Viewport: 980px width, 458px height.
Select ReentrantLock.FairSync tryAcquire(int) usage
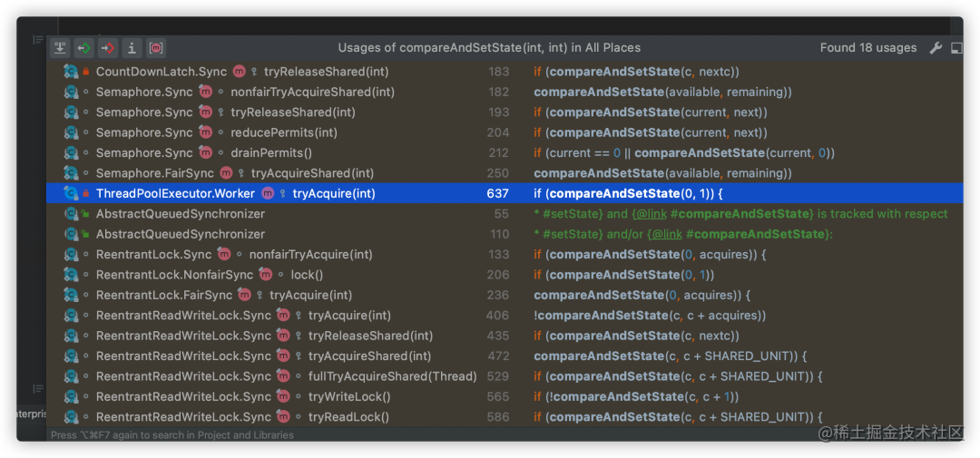click(x=505, y=295)
